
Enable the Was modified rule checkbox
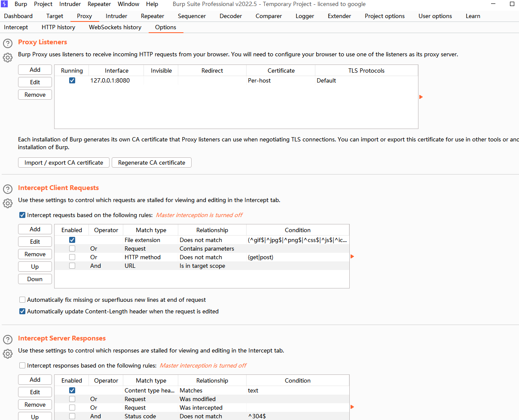(x=72, y=399)
